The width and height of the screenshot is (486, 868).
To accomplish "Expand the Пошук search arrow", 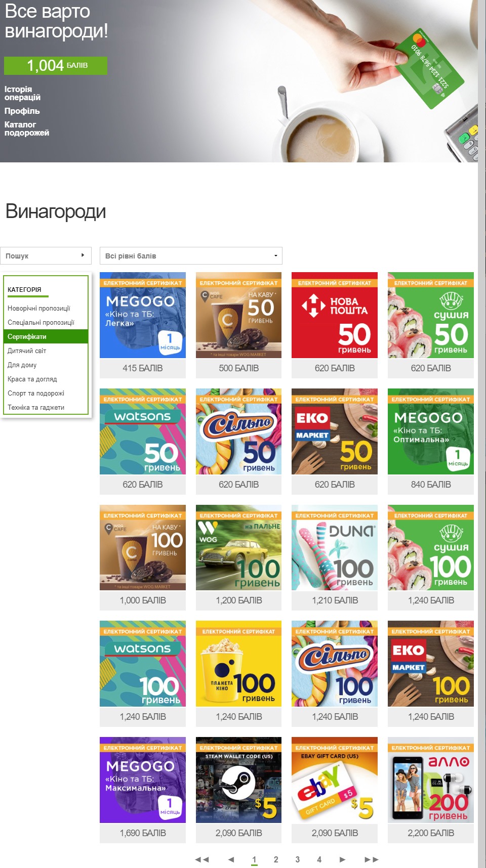I will point(83,255).
